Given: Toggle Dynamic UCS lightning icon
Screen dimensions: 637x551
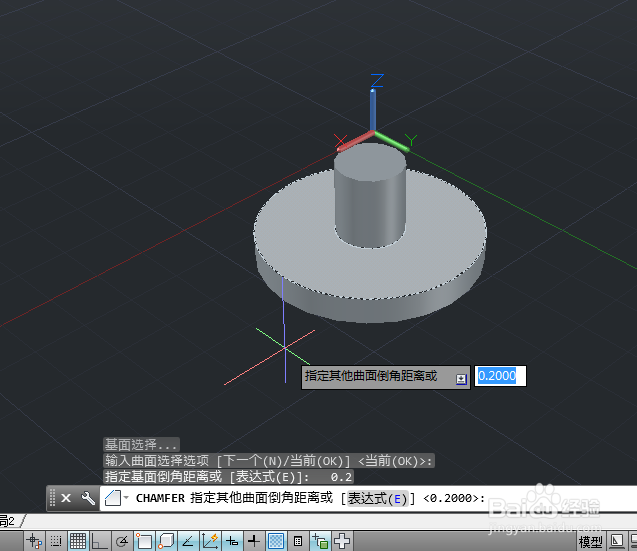Looking at the screenshot, I should (x=210, y=541).
